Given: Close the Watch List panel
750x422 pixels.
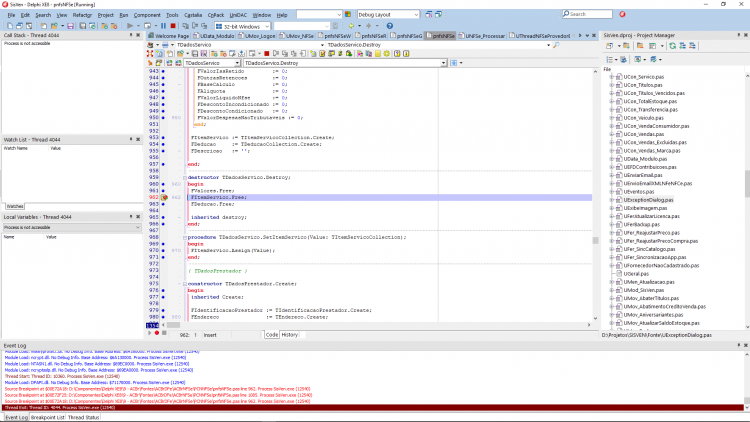Looking at the screenshot, I should click(x=138, y=139).
